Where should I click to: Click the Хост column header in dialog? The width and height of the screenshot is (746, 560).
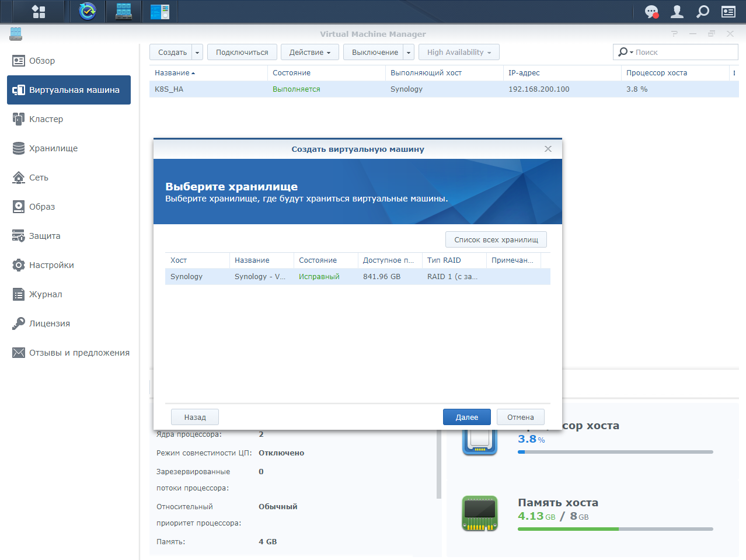197,260
